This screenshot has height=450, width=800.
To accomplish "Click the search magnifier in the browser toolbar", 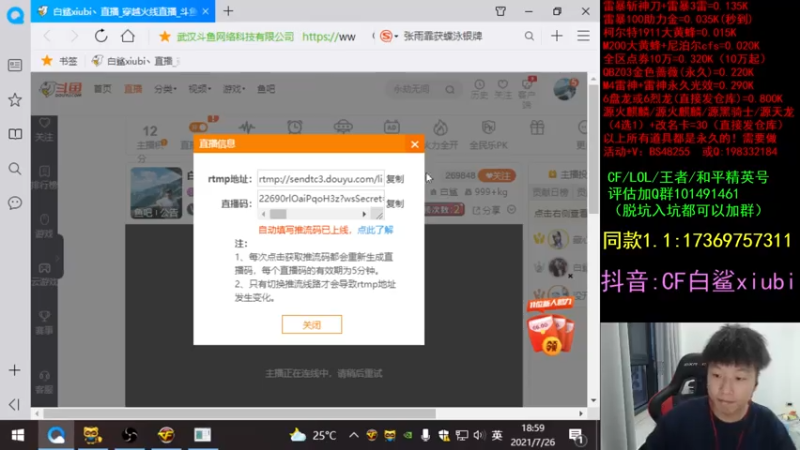I will (x=529, y=36).
